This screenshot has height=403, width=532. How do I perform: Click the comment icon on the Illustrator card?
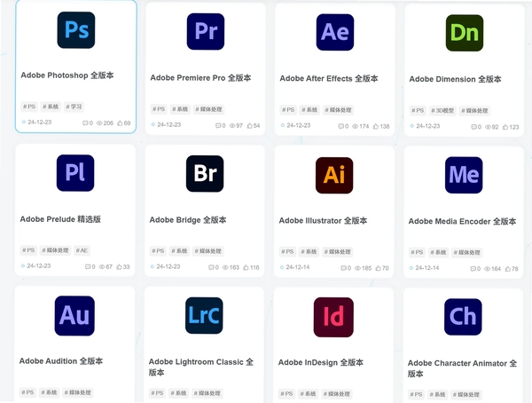click(x=344, y=268)
